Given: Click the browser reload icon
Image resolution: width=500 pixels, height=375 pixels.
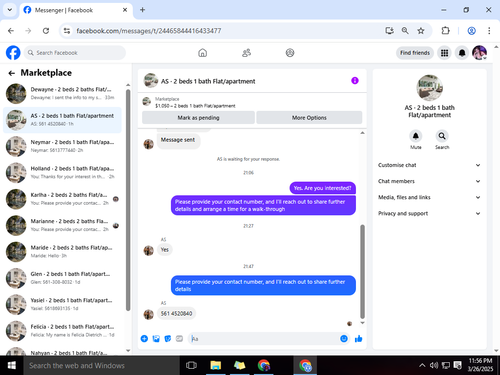Looking at the screenshot, I should [46, 31].
